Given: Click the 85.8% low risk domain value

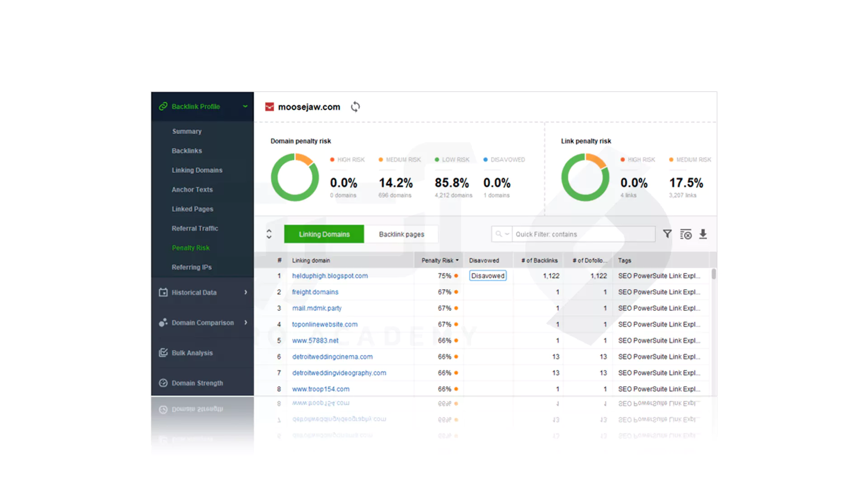Looking at the screenshot, I should pyautogui.click(x=452, y=183).
